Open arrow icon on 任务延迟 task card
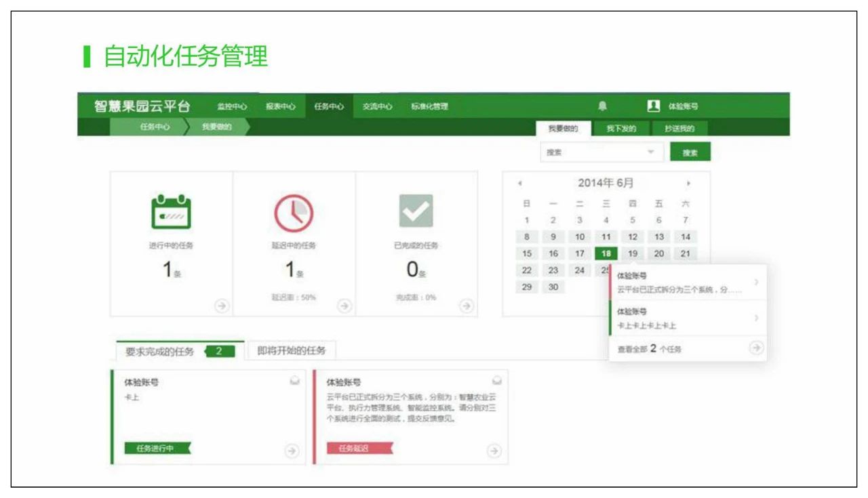868x498 pixels. pos(494,451)
